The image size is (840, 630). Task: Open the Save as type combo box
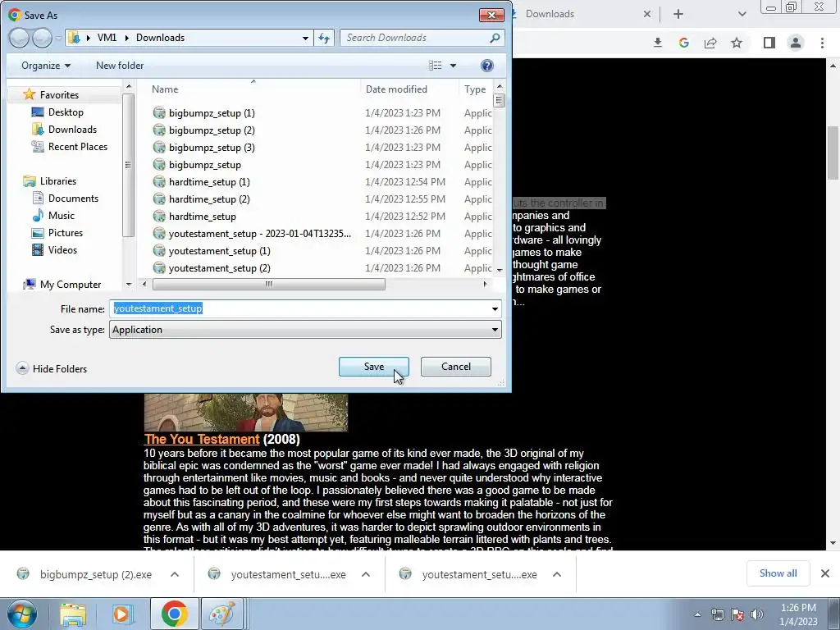(305, 330)
